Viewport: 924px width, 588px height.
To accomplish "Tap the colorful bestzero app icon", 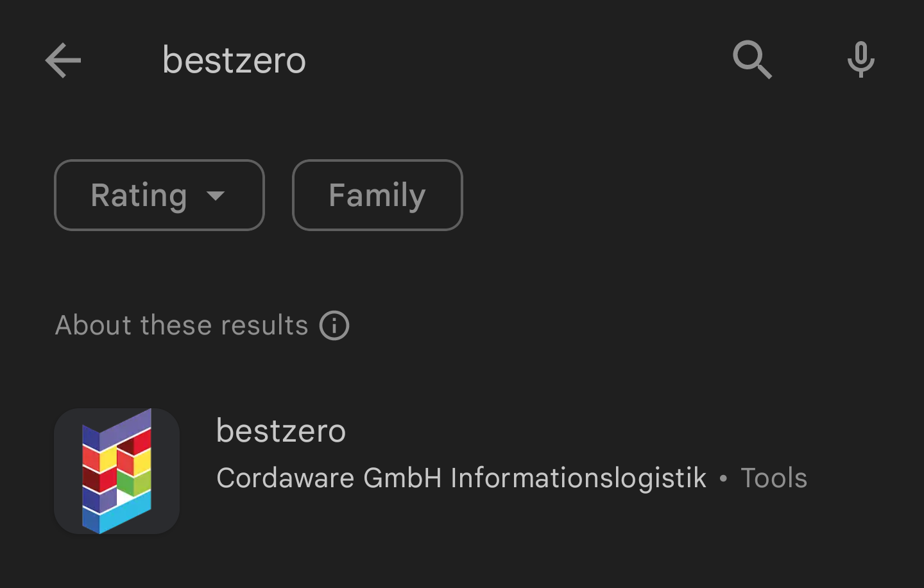I will 117,471.
